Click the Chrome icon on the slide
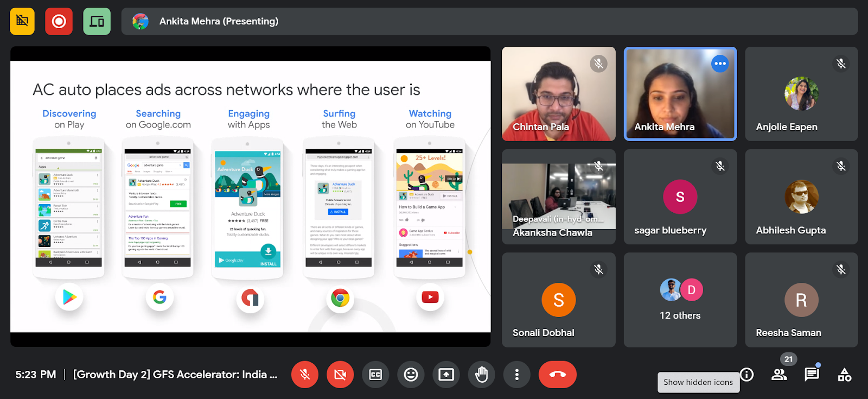 340,298
